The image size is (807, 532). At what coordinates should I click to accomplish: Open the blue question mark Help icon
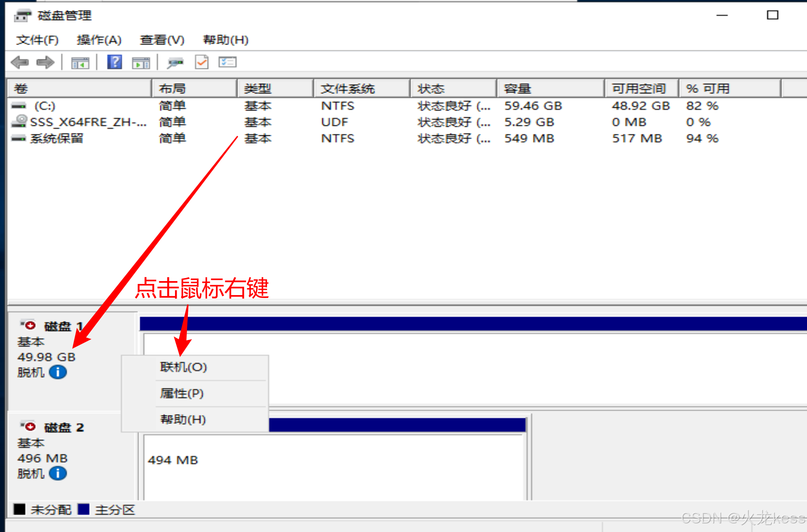click(x=114, y=62)
